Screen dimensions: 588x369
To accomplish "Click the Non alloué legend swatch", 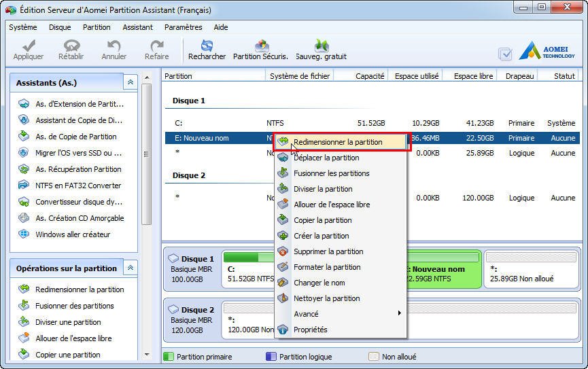I will point(374,357).
